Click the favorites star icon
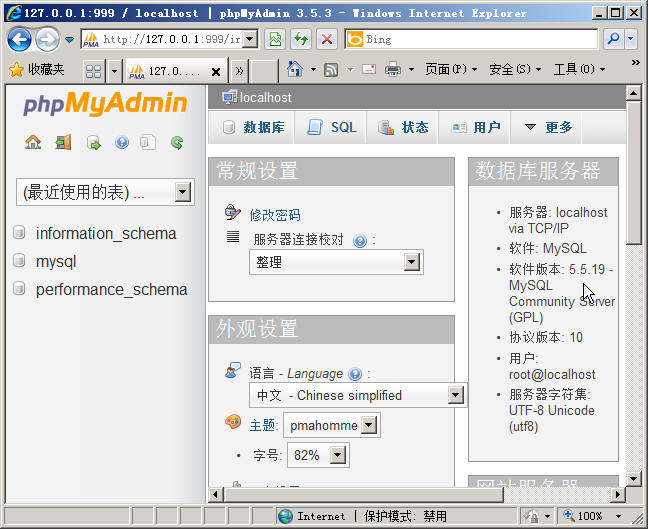The image size is (648, 529). 16,70
